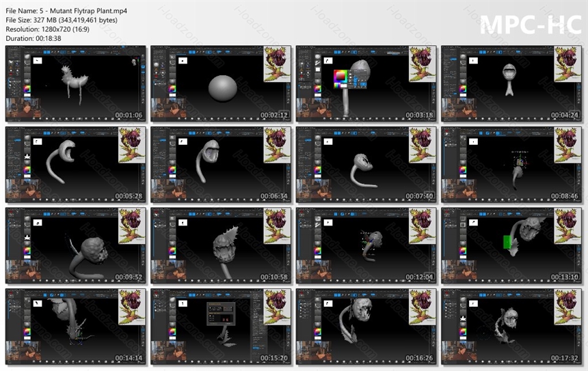Click the color wheel icon in 00:10:58 frame
The image size is (588, 371).
click(172, 251)
